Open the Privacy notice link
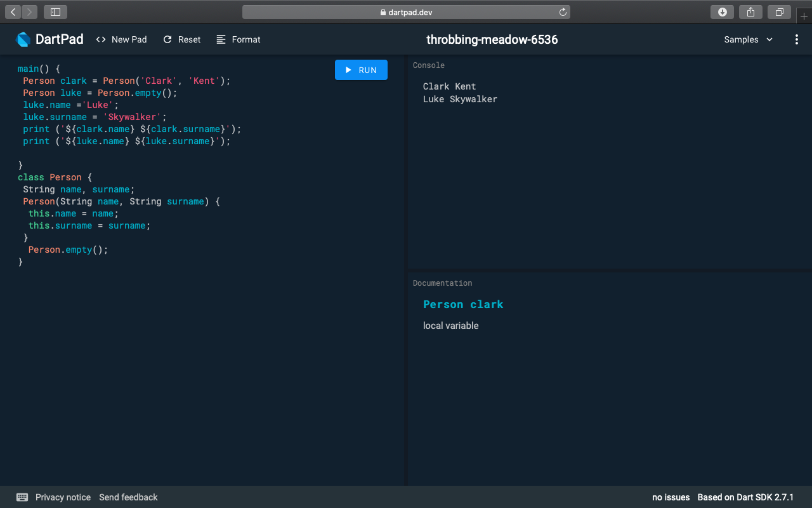Image resolution: width=812 pixels, height=508 pixels. tap(63, 497)
